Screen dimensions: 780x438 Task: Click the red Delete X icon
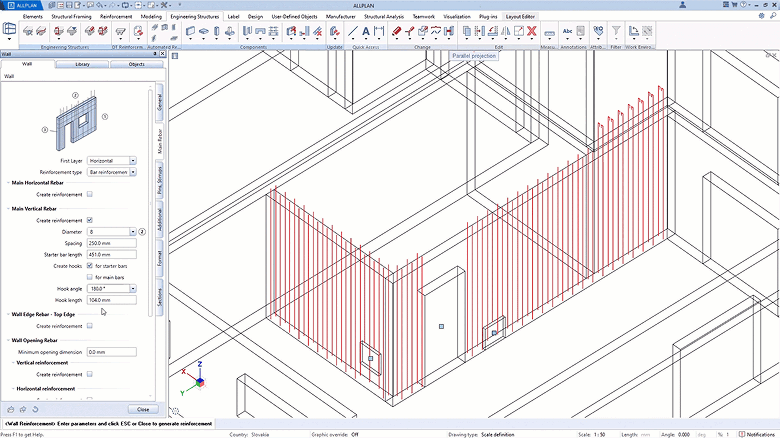pyautogui.click(x=532, y=32)
